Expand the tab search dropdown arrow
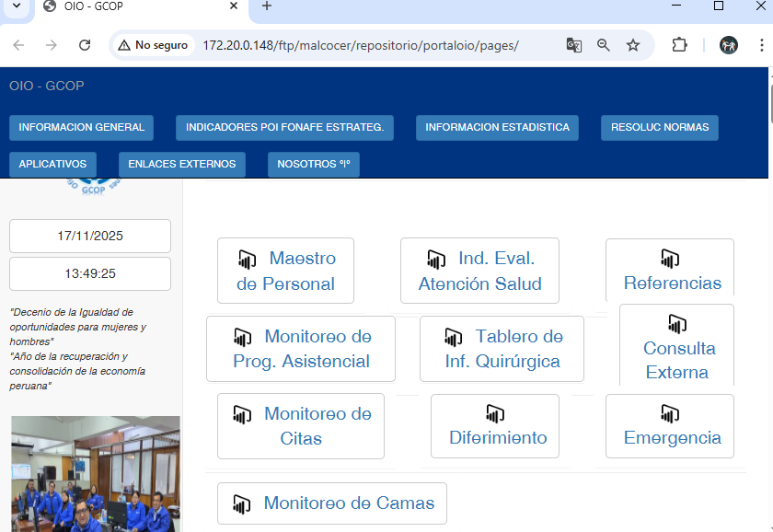This screenshot has height=532, width=773. (16, 6)
